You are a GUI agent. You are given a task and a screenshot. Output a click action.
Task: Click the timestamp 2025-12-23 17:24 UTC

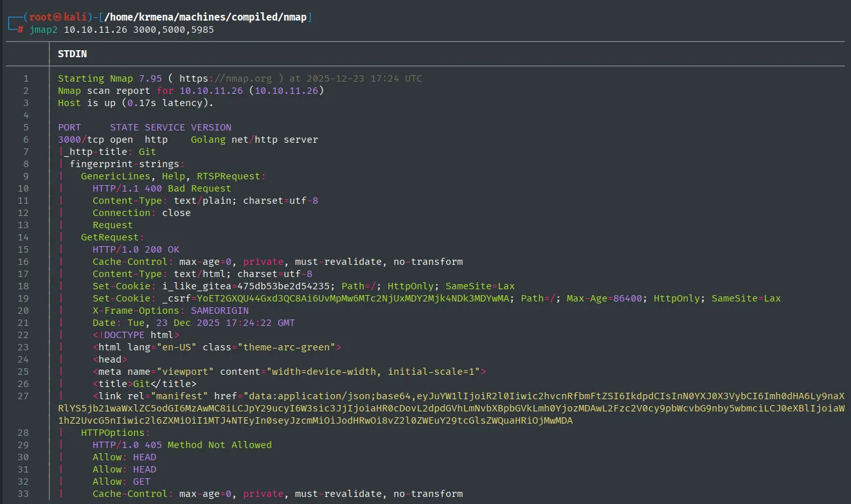365,78
